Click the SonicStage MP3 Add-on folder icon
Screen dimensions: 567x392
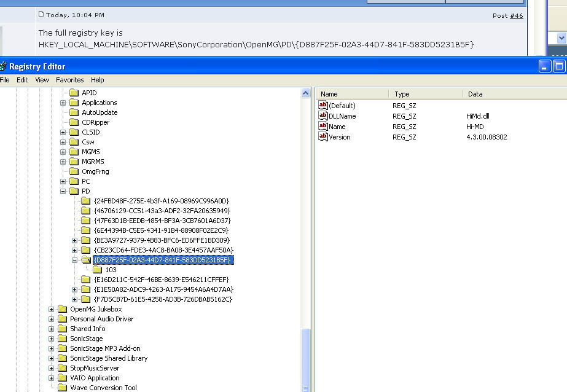coord(62,348)
